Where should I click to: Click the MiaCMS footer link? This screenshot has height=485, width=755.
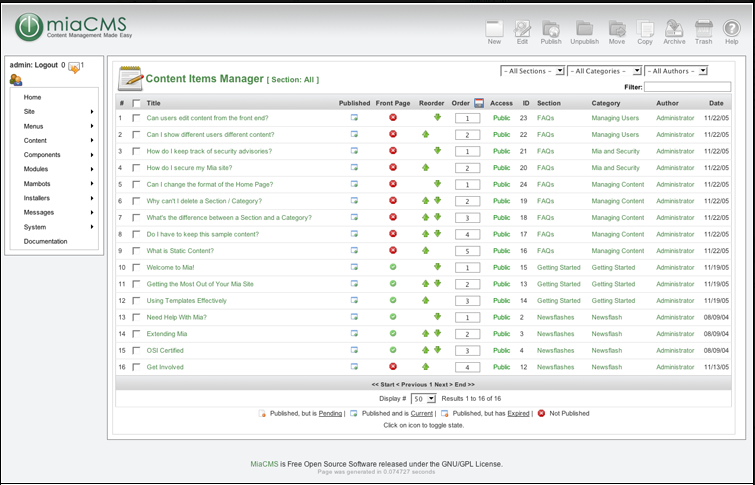[264, 464]
